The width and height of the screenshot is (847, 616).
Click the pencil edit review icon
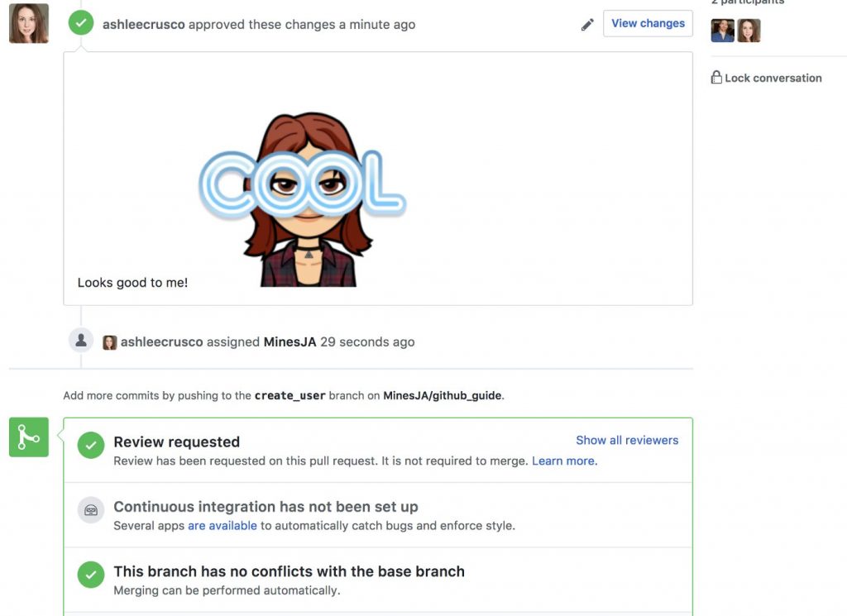pyautogui.click(x=587, y=25)
